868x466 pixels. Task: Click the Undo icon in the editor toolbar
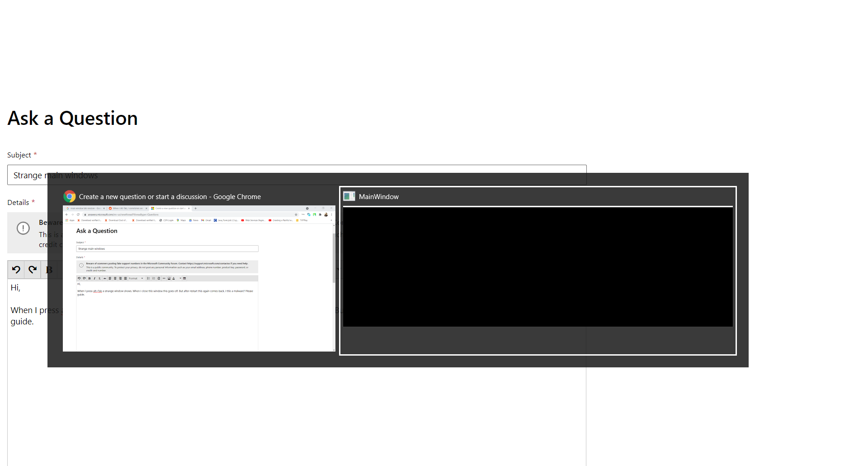tap(16, 270)
